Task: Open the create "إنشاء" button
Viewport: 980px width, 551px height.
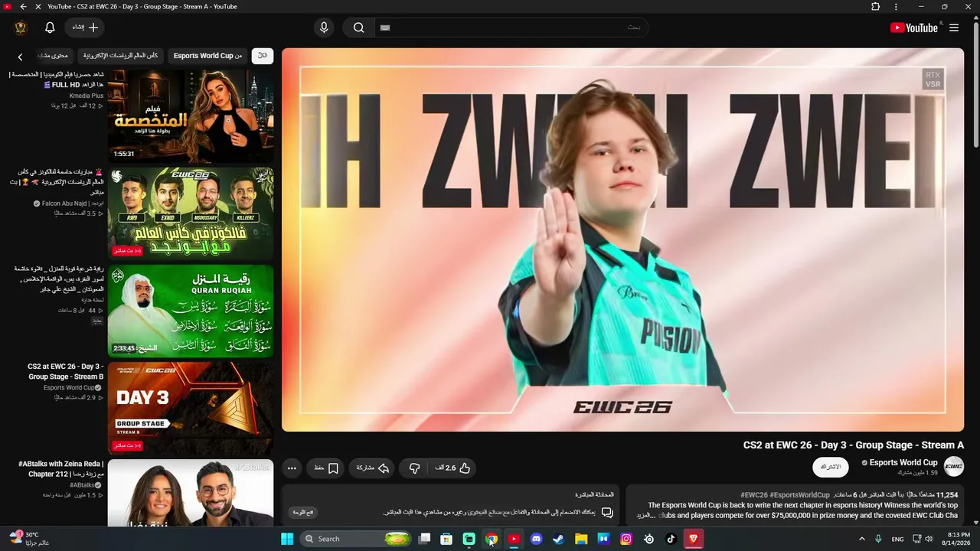Action: click(x=86, y=28)
